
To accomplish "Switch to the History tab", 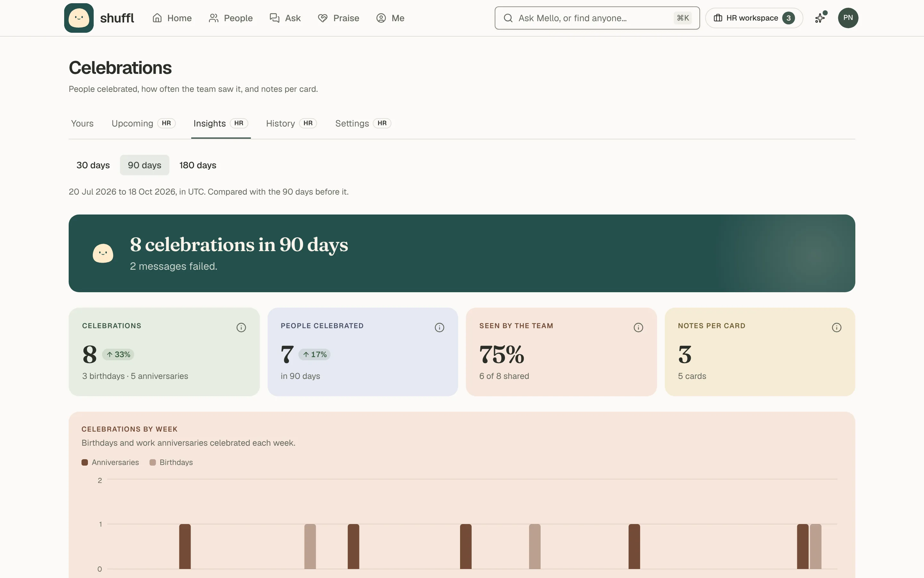I will point(291,124).
